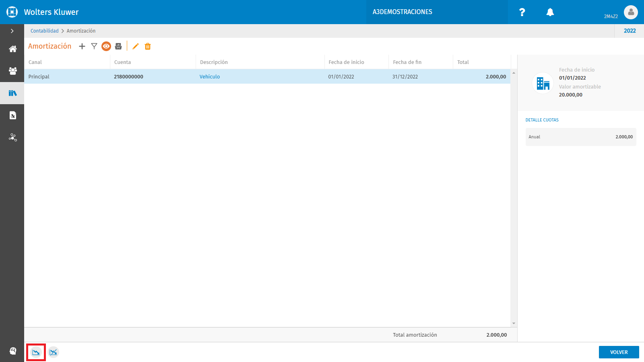Sort by Fecha de fin column header
Image resolution: width=644 pixels, height=362 pixels.
coord(407,62)
